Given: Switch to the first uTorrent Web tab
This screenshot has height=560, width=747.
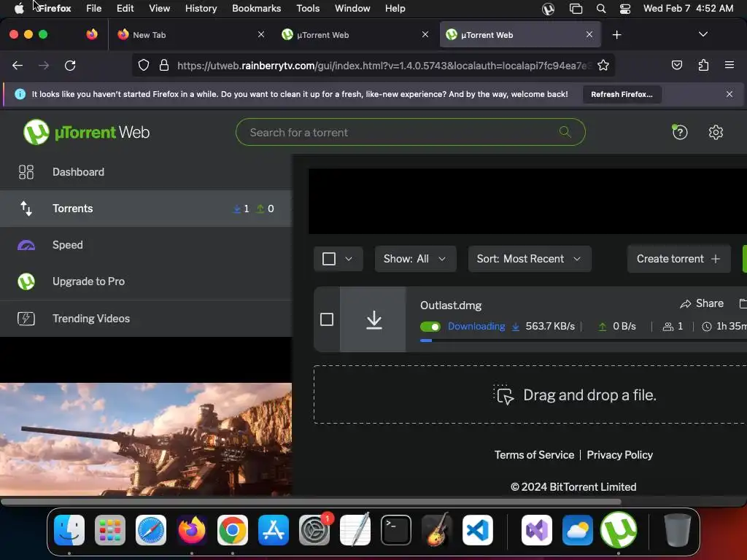Looking at the screenshot, I should point(355,35).
